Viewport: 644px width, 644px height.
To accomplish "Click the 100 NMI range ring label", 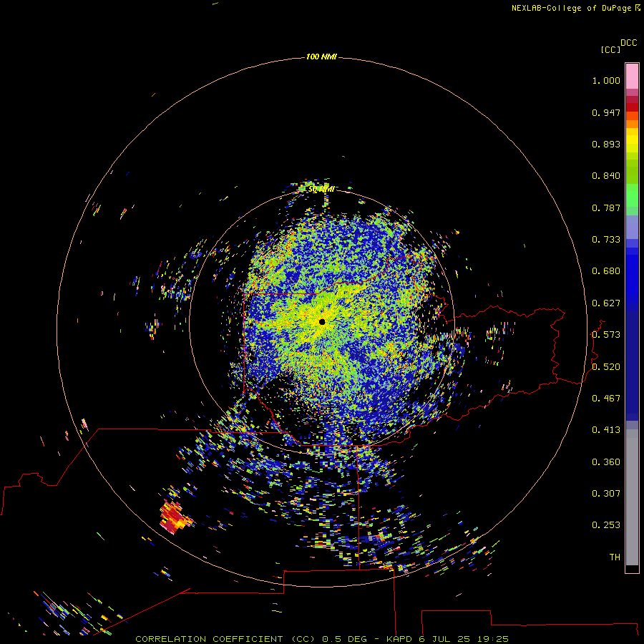I will click(x=321, y=57).
